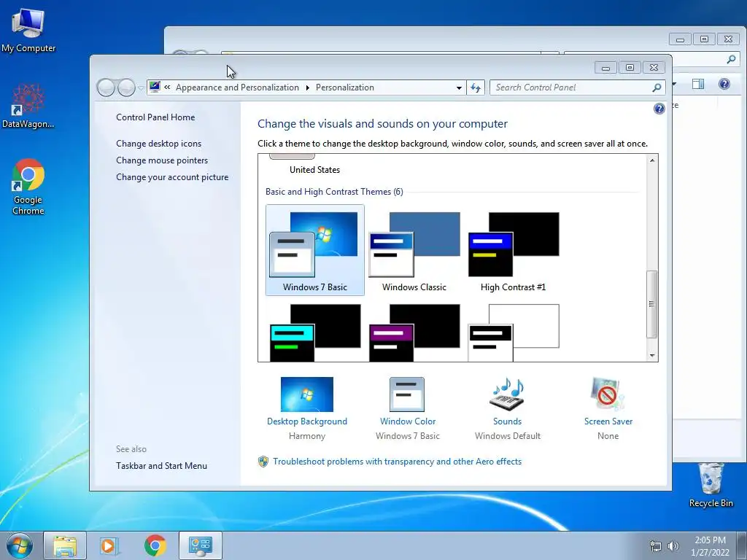Open Taskbar and Start Menu link

[x=161, y=466]
